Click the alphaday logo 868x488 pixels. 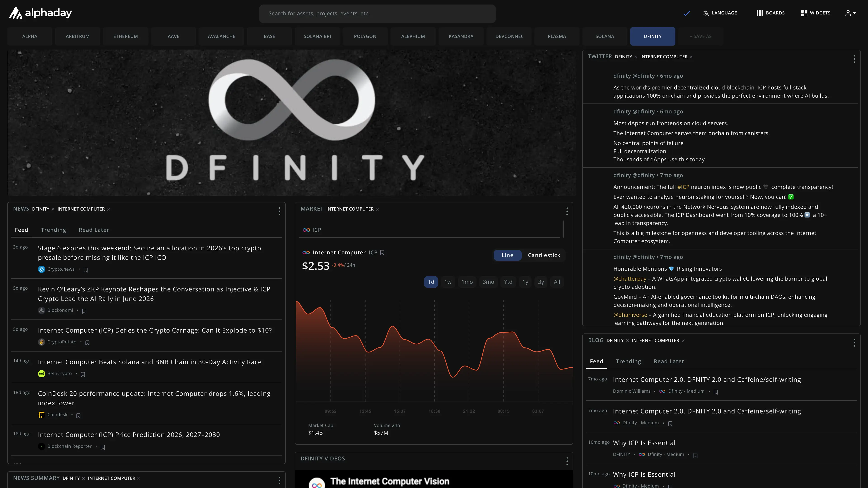tap(40, 13)
